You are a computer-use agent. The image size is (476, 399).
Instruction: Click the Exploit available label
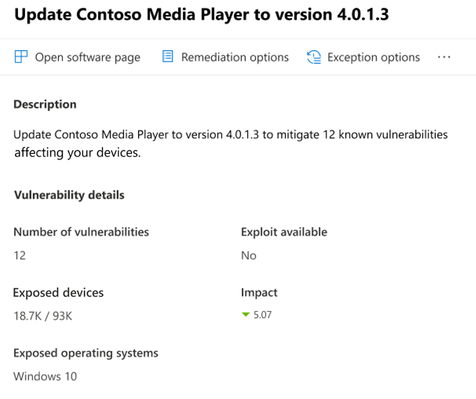click(284, 232)
